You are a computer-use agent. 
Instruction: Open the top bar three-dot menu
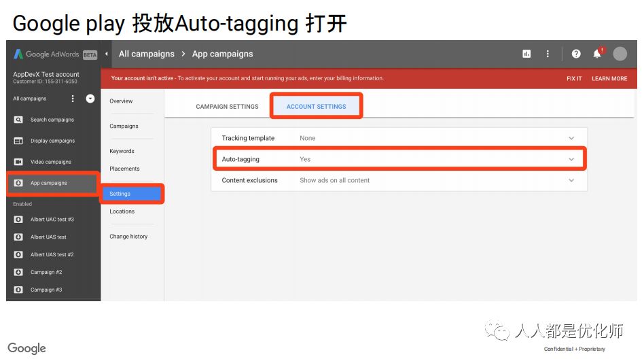[x=548, y=54]
